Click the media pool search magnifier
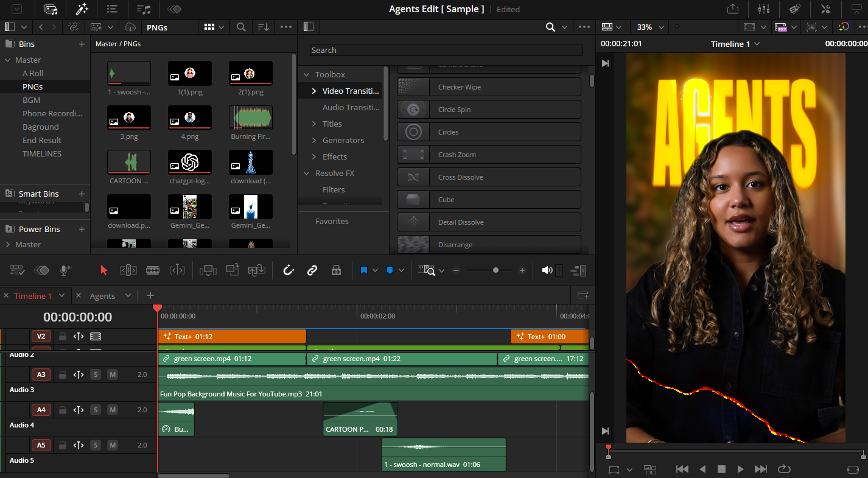 pos(241,27)
